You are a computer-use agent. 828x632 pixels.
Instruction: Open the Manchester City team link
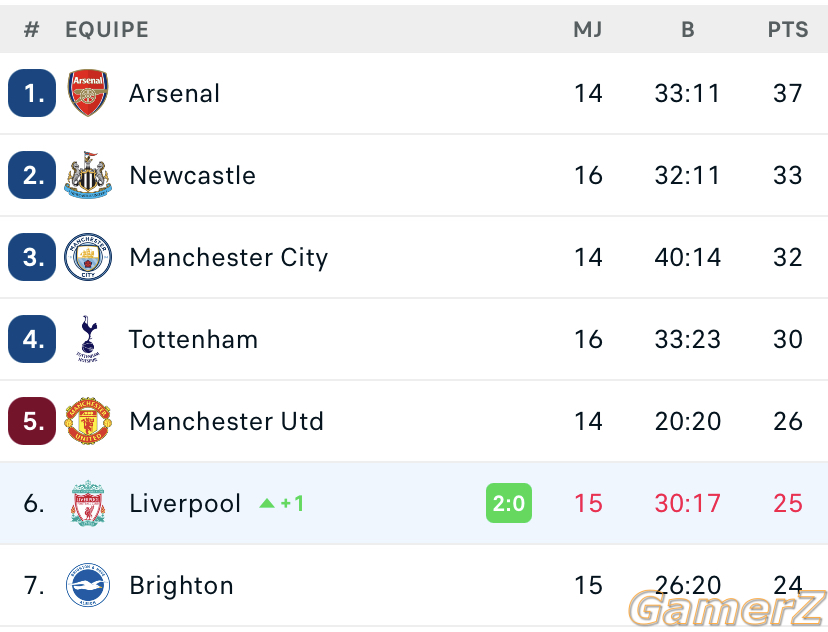tap(229, 258)
